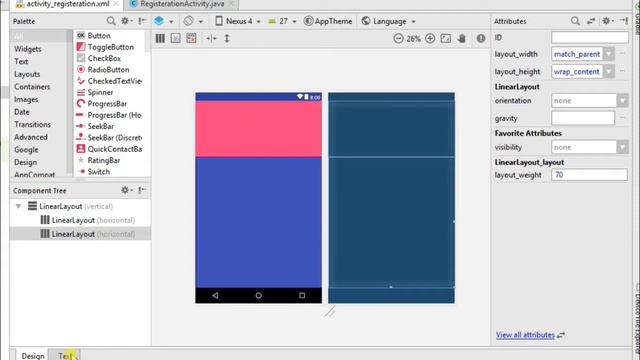Image resolution: width=640 pixels, height=360 pixels.
Task: Zoom out the design preview
Action: click(398, 38)
